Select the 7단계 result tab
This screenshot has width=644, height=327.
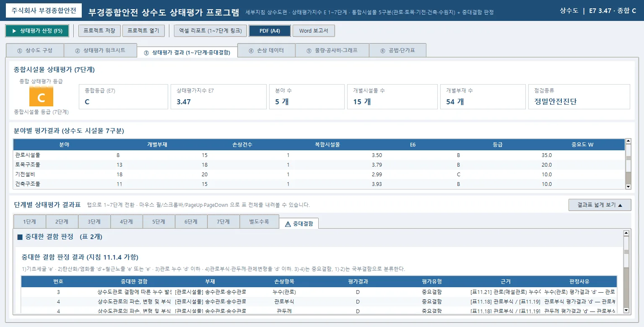pyautogui.click(x=223, y=221)
